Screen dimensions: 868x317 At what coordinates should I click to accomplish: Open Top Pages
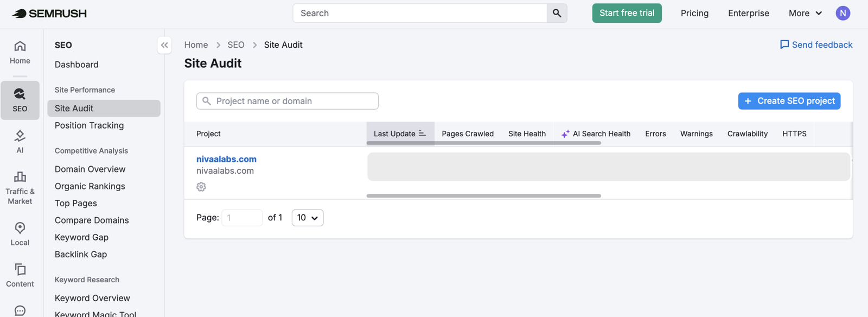(x=76, y=203)
